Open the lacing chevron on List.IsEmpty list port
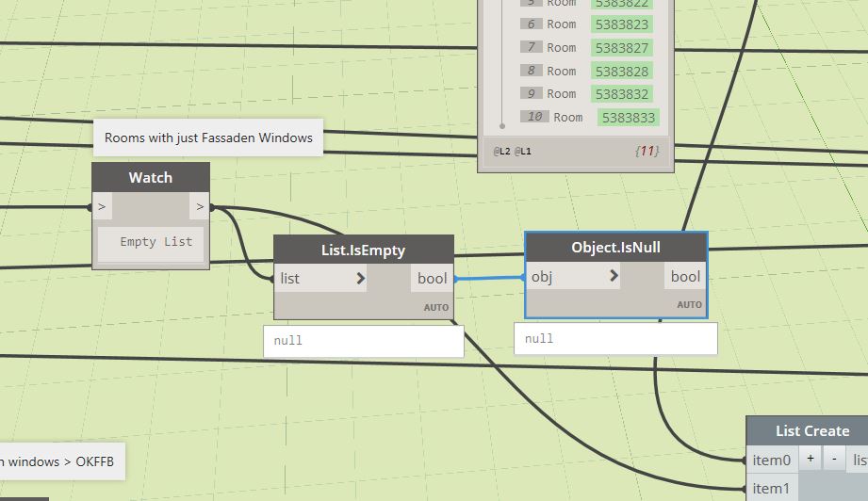Screen dimensions: 868x501 pyautogui.click(x=360, y=278)
